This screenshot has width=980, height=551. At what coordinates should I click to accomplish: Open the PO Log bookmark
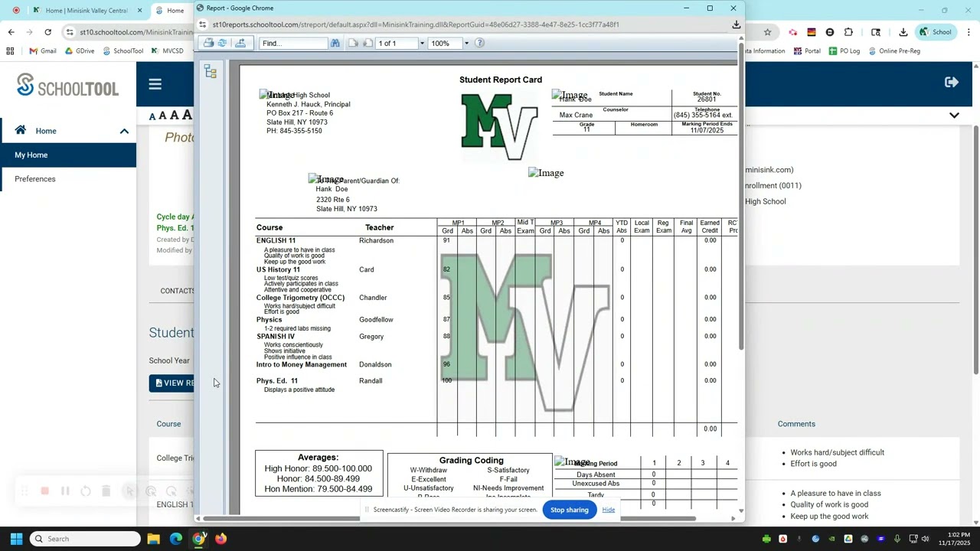pyautogui.click(x=844, y=51)
